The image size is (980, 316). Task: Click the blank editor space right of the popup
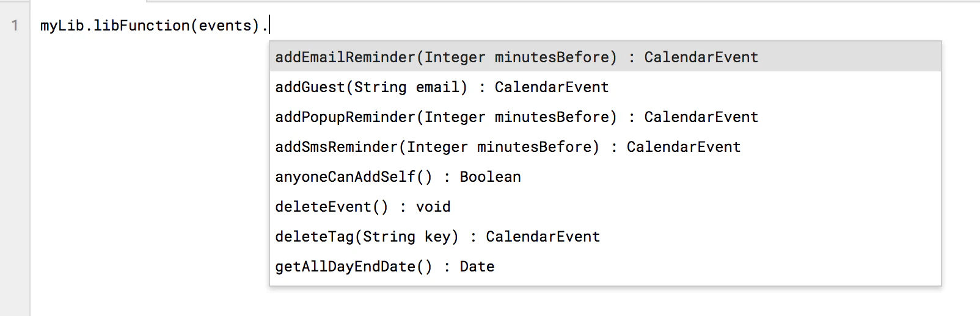pos(960,165)
